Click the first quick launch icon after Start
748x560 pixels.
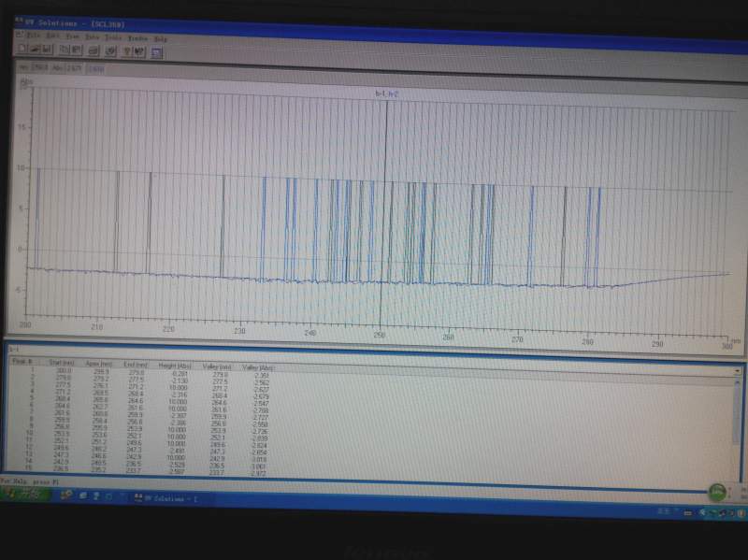click(65, 495)
